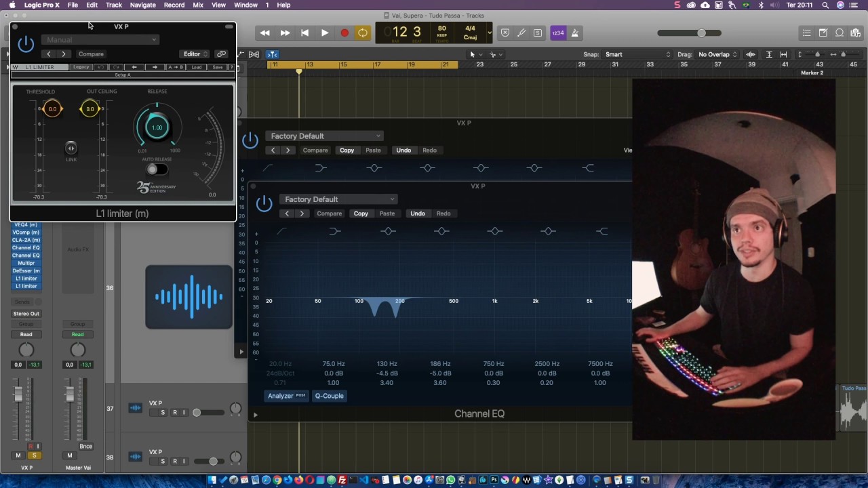868x488 pixels.
Task: Toggle the LINK button in L1 limiter
Action: click(71, 148)
